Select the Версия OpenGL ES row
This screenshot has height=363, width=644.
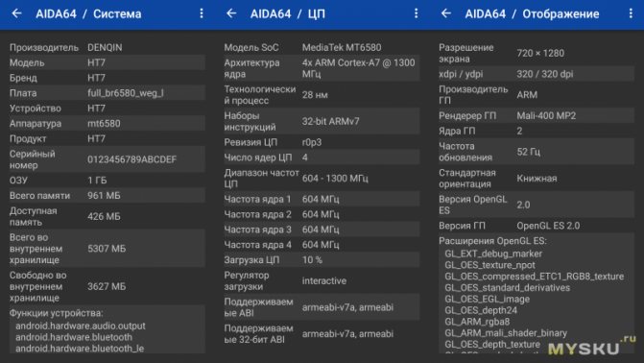pos(537,205)
